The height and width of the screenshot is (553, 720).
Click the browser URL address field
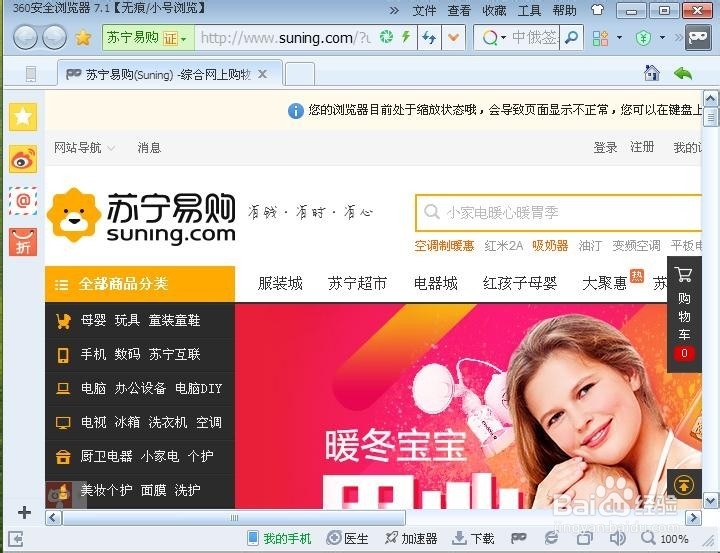coord(286,38)
